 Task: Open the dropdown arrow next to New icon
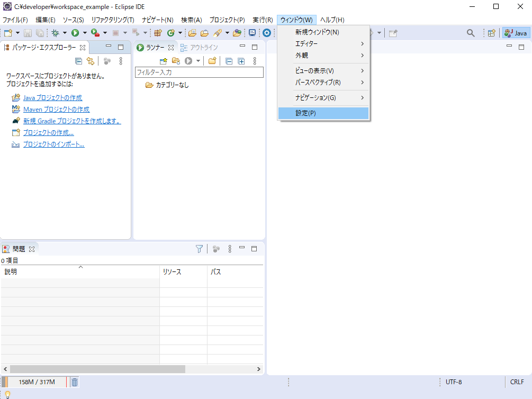17,33
